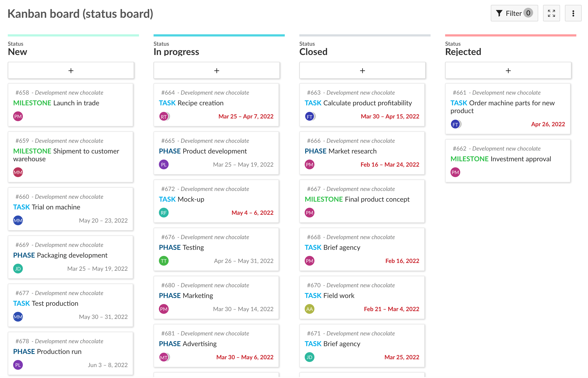The image size is (588, 378).
Task: Click MM avatar on Shipment to customer warehouse
Action: coord(18,172)
